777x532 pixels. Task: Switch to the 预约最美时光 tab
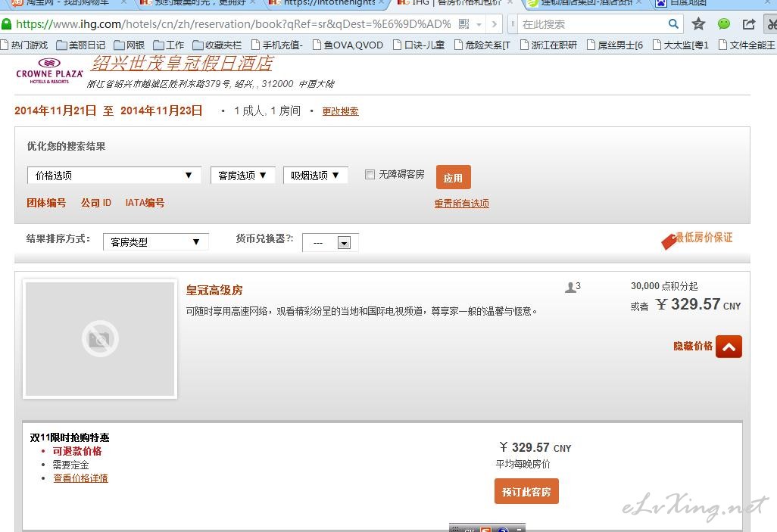point(197,3)
